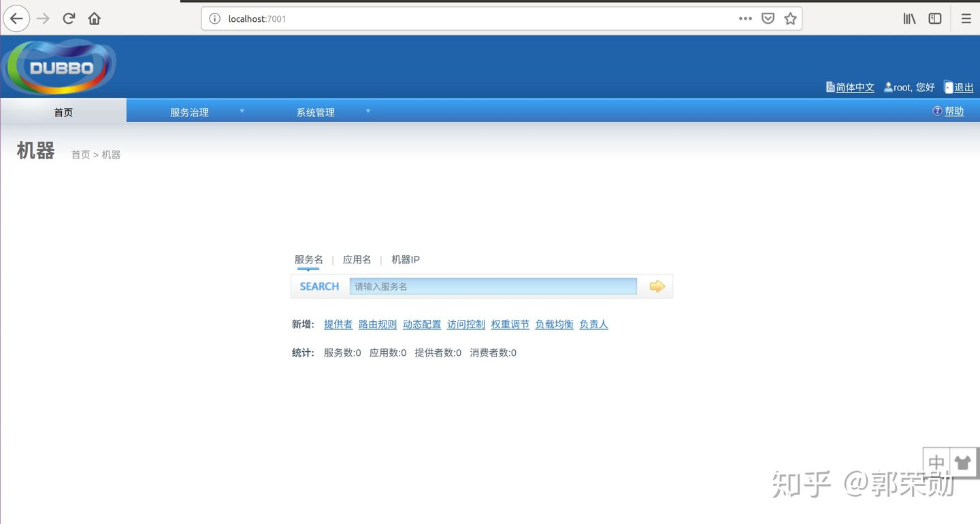The width and height of the screenshot is (980, 524).
Task: Add a new 动态配置 via link
Action: coord(422,325)
